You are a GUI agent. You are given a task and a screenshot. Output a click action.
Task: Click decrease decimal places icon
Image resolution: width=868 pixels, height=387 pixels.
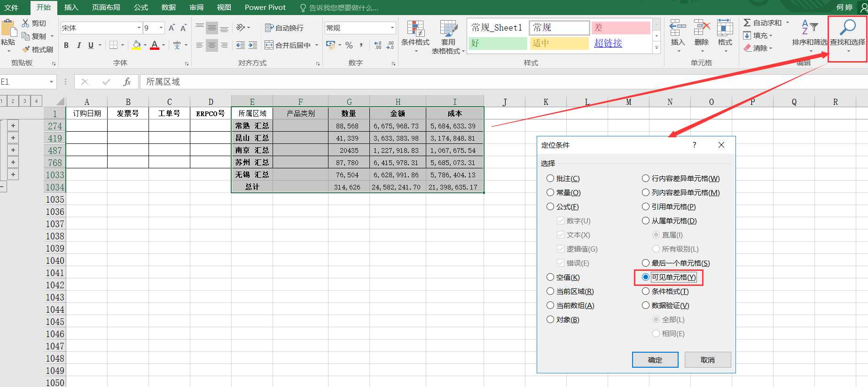[390, 45]
